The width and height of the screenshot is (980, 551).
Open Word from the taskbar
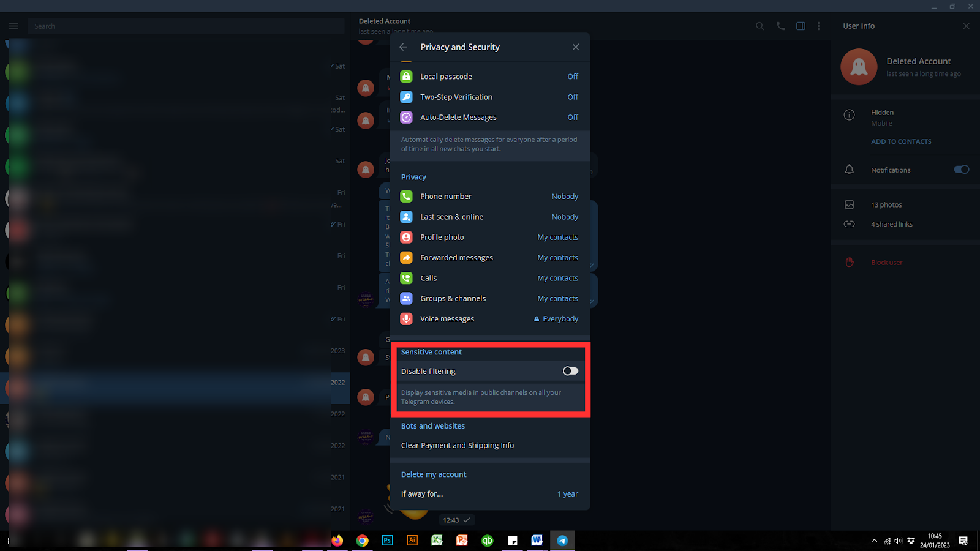[537, 541]
